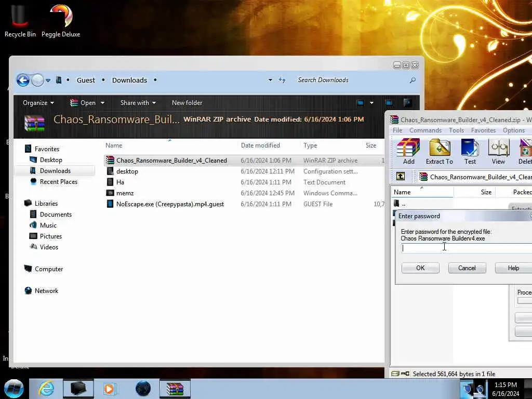Sort files by Name column

click(x=114, y=145)
